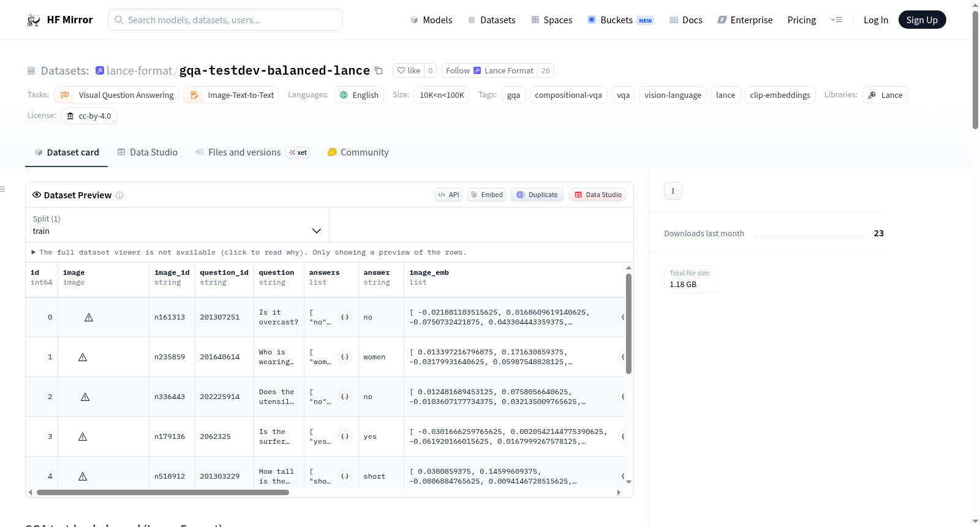Click the compositional-vqa tag
Image resolution: width=980 pixels, height=527 pixels.
568,95
